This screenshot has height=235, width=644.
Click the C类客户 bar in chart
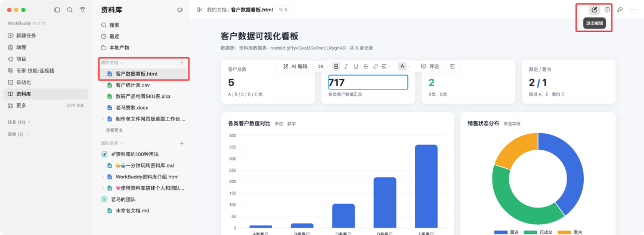[x=343, y=216]
